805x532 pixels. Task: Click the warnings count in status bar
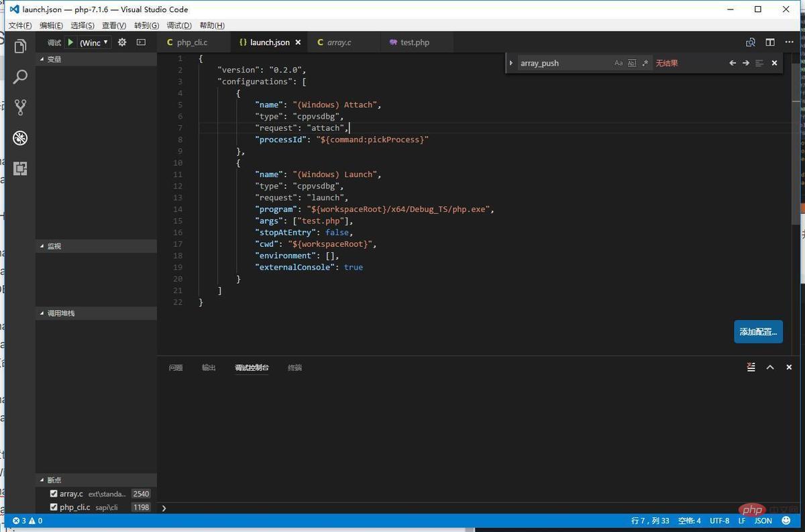tap(36, 521)
